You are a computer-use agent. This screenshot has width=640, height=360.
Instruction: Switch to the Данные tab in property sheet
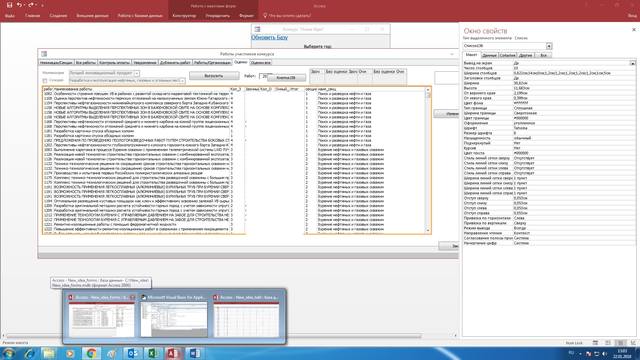coord(489,55)
